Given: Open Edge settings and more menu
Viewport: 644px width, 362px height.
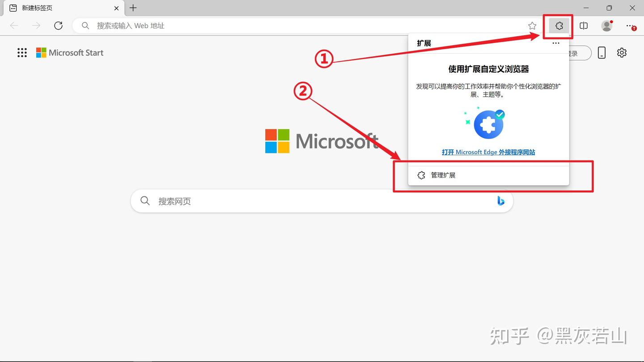Looking at the screenshot, I should click(x=631, y=26).
